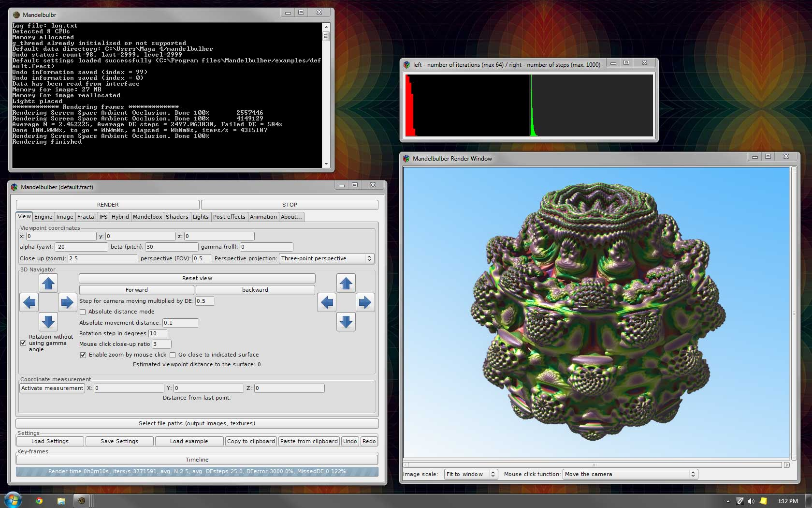
Task: Open the Mandelbox tab
Action: pos(147,217)
